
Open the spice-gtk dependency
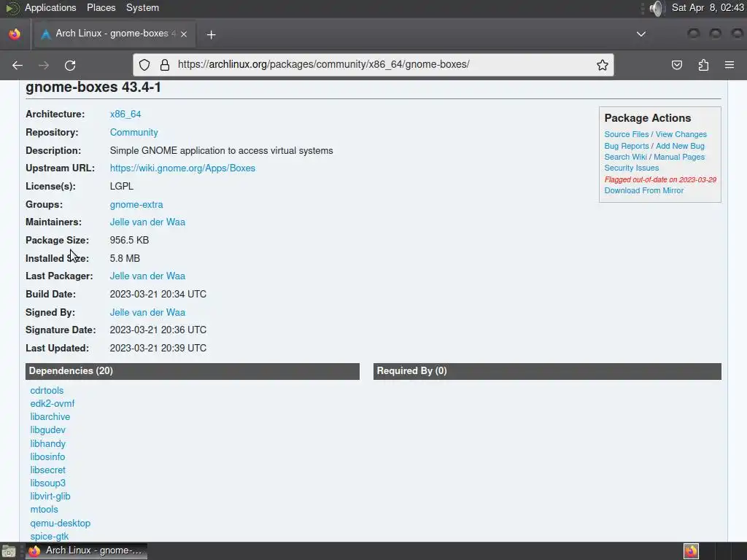click(49, 537)
